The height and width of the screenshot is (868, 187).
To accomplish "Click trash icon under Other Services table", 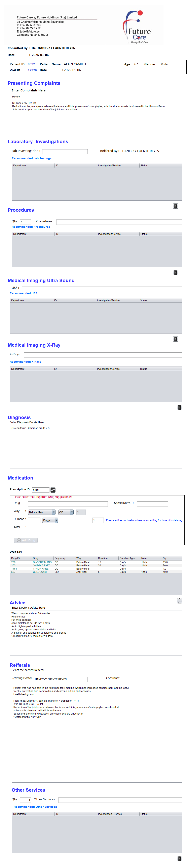I will pos(179,858).
